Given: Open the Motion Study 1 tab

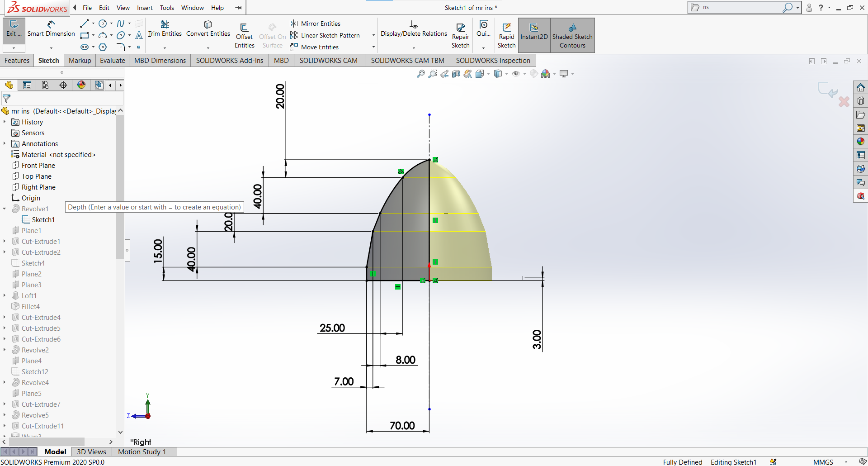Looking at the screenshot, I should tap(142, 452).
